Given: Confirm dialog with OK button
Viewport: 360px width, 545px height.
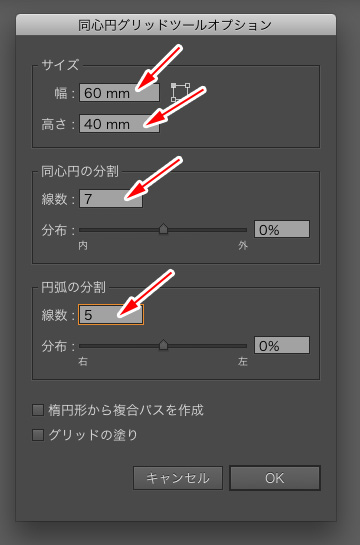Looking at the screenshot, I should [275, 478].
